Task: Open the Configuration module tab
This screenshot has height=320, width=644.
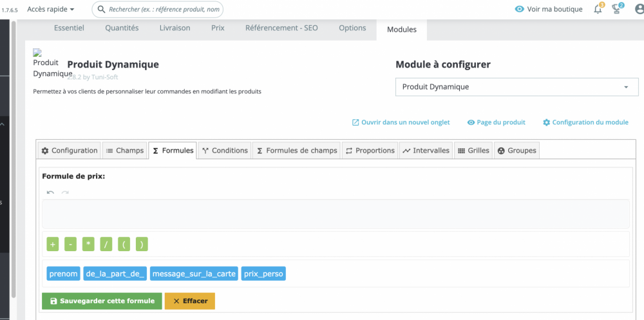Action: tap(70, 151)
